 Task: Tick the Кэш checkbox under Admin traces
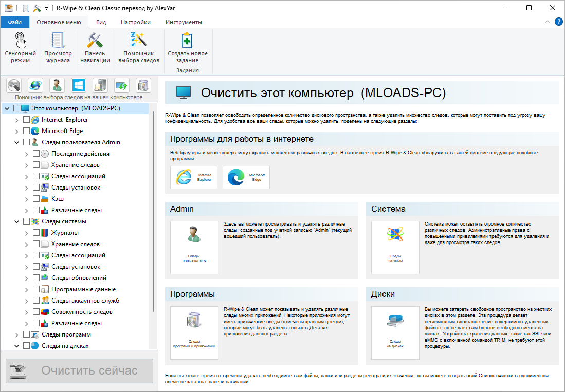(36, 199)
